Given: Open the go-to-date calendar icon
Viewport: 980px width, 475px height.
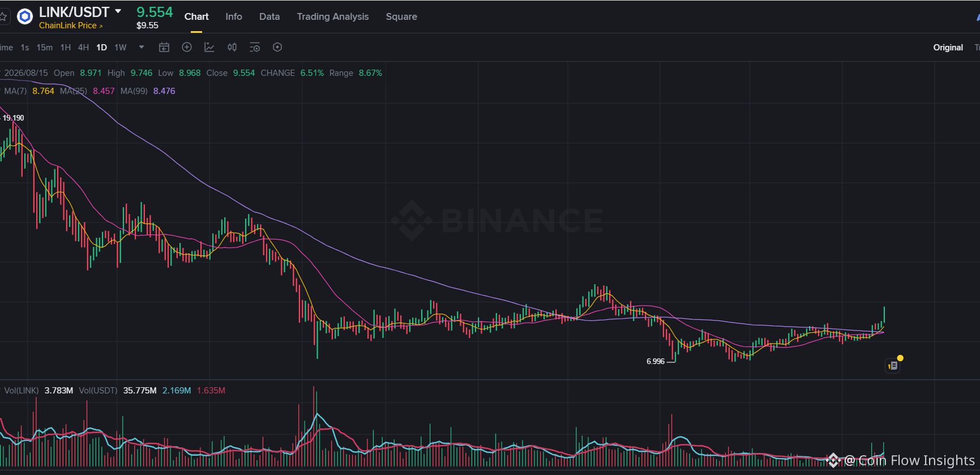Looking at the screenshot, I should (164, 48).
